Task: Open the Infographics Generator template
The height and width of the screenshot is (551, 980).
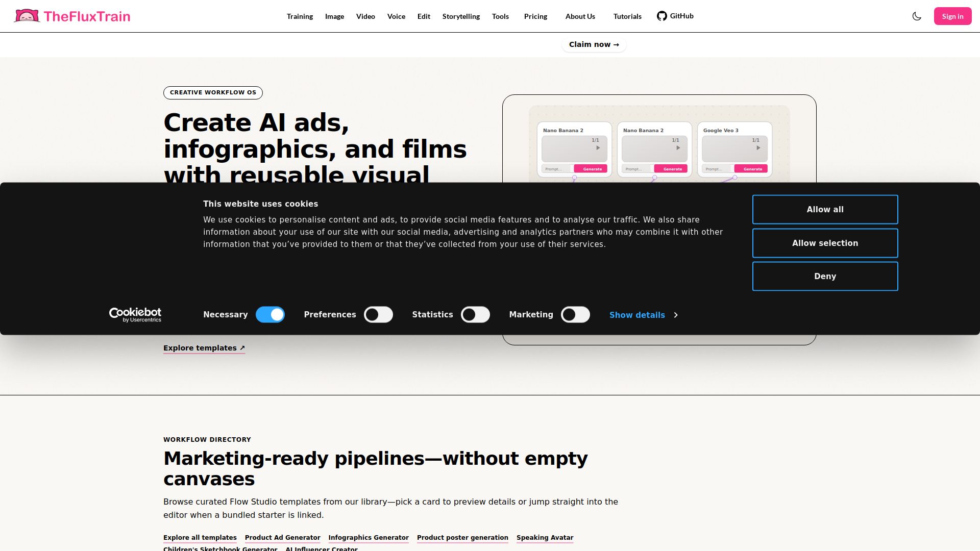Action: click(x=369, y=538)
